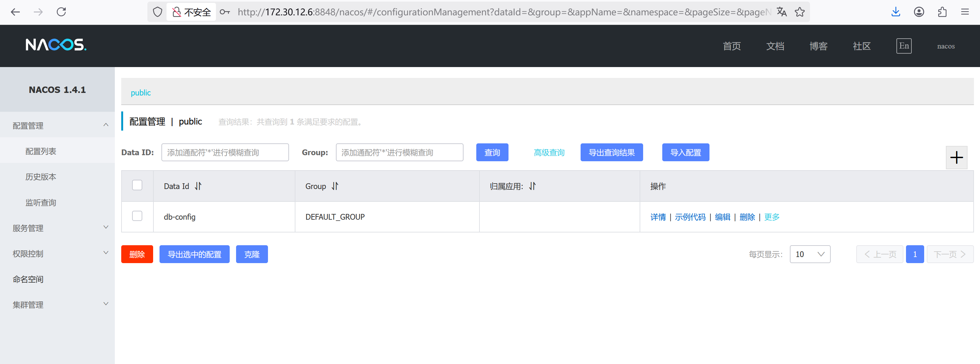Select the public namespace tab
This screenshot has width=980, height=364.
[x=140, y=93]
